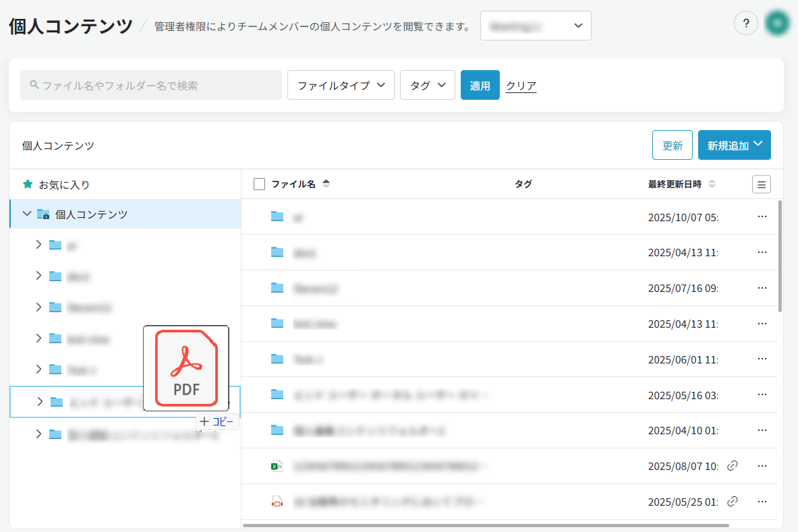Expand the fifth subfolder in the tree
Screen dimensions: 798x532
click(38, 370)
